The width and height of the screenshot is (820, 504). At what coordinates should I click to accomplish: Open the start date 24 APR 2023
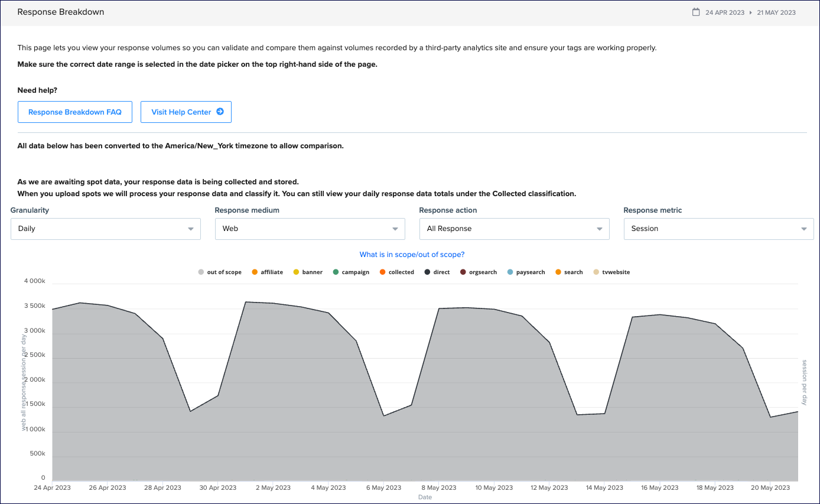[725, 12]
